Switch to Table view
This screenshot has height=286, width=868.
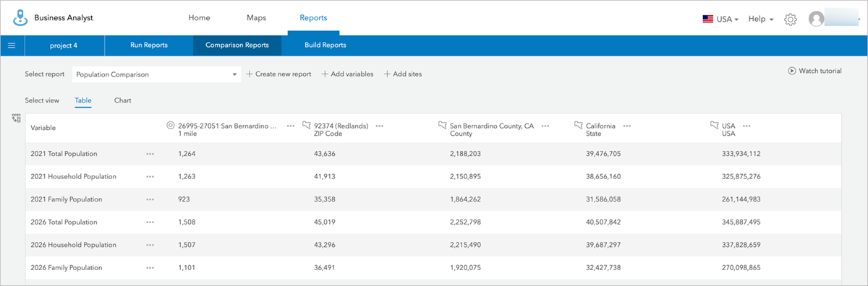pyautogui.click(x=83, y=100)
